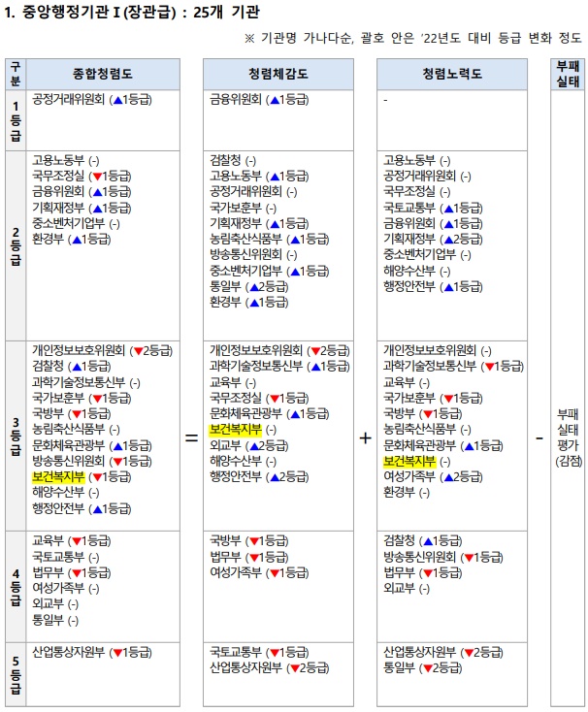Select '국토교통부 (▲1등급)' under 청렴노력도
The width and height of the screenshot is (588, 712).
[433, 208]
